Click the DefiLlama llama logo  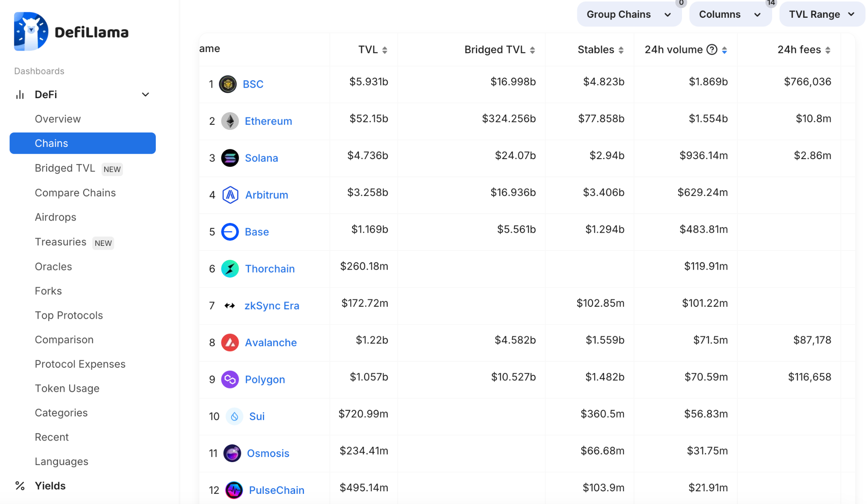tap(31, 32)
